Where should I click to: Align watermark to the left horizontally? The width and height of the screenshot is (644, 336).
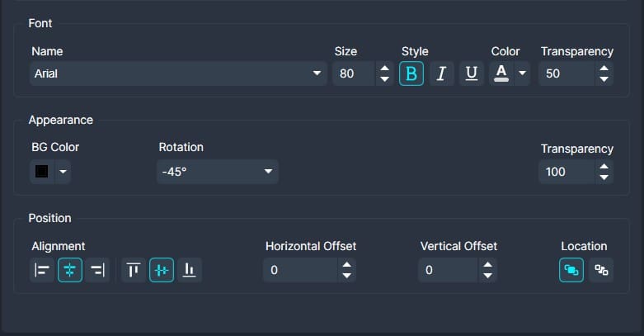coord(42,270)
